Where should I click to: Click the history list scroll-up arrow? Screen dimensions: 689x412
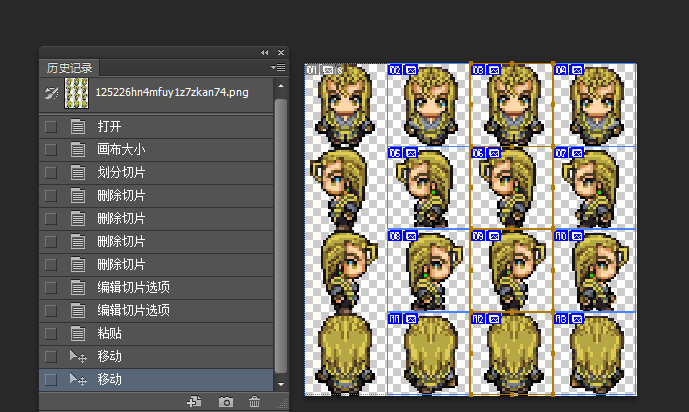coord(281,86)
